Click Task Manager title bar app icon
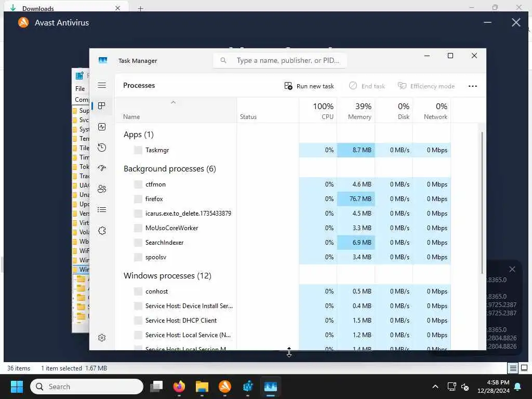 103,60
